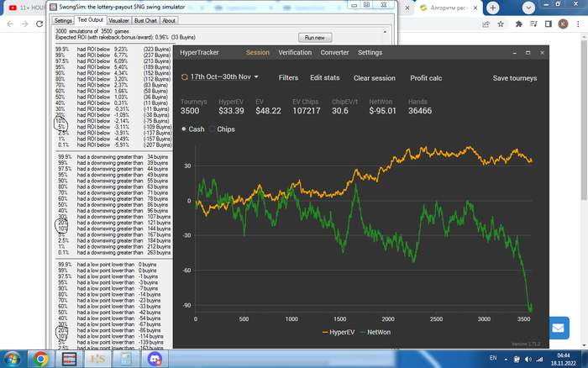Click the Chrome back arrow
The image size is (588, 368).
10,24
